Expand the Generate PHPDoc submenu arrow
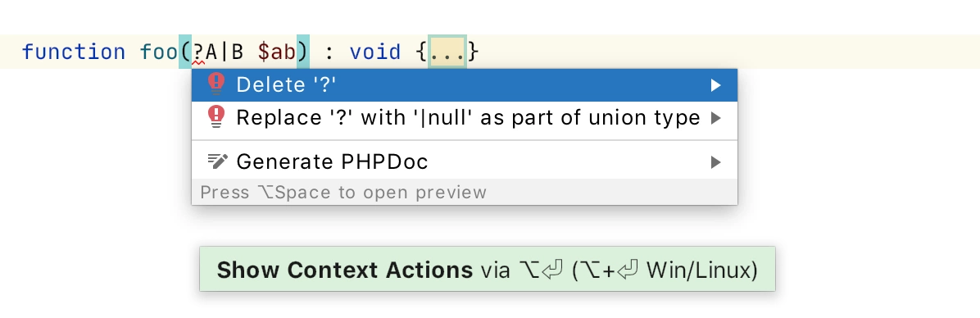The height and width of the screenshot is (318, 980). pyautogui.click(x=716, y=162)
